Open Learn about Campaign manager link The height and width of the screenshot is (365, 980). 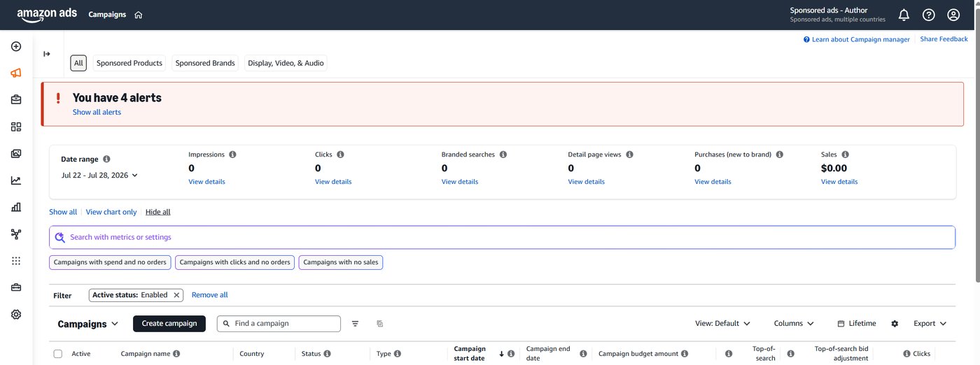857,40
